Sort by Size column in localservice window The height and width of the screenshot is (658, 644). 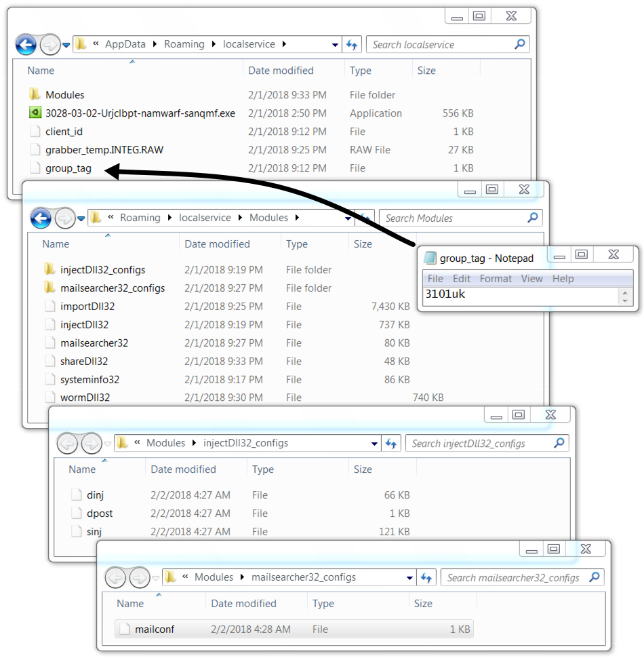point(426,71)
